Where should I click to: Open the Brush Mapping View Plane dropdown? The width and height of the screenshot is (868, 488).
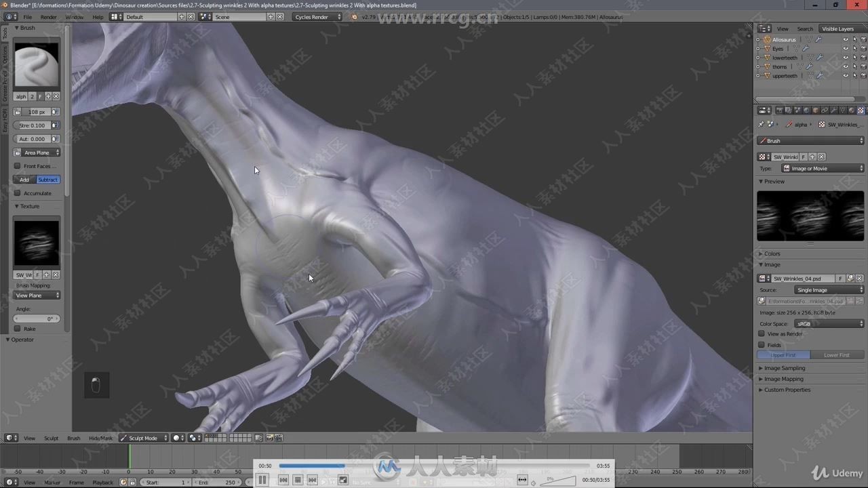click(x=37, y=296)
